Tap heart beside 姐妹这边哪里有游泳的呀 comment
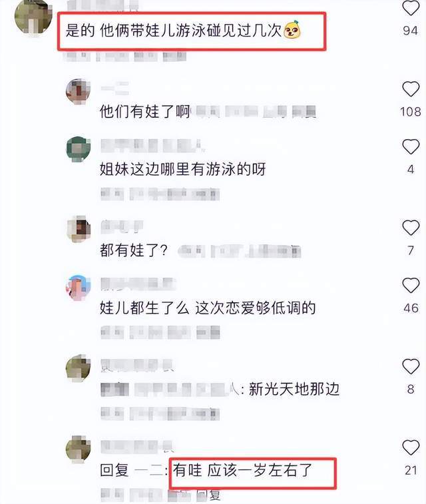 [411, 147]
